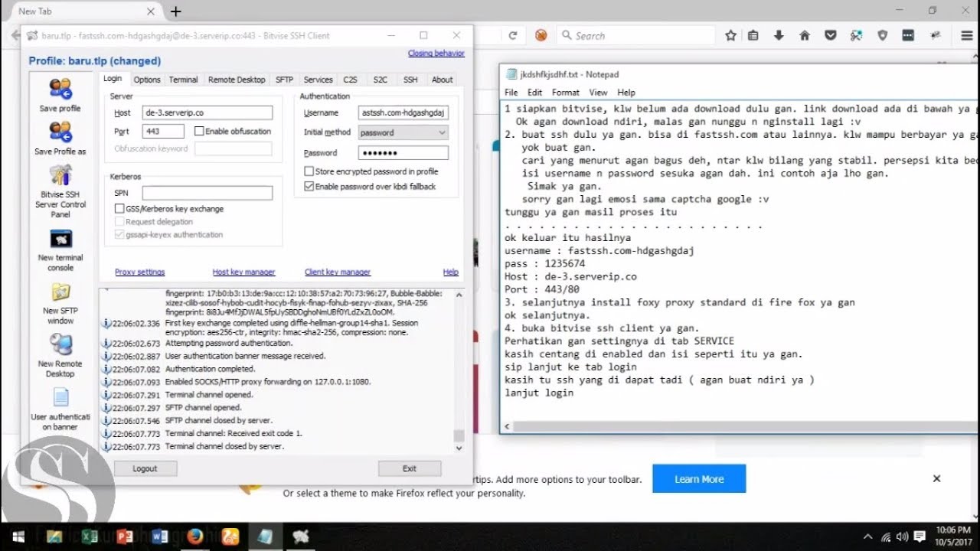
Task: Click Firefox reload button
Action: [x=513, y=35]
